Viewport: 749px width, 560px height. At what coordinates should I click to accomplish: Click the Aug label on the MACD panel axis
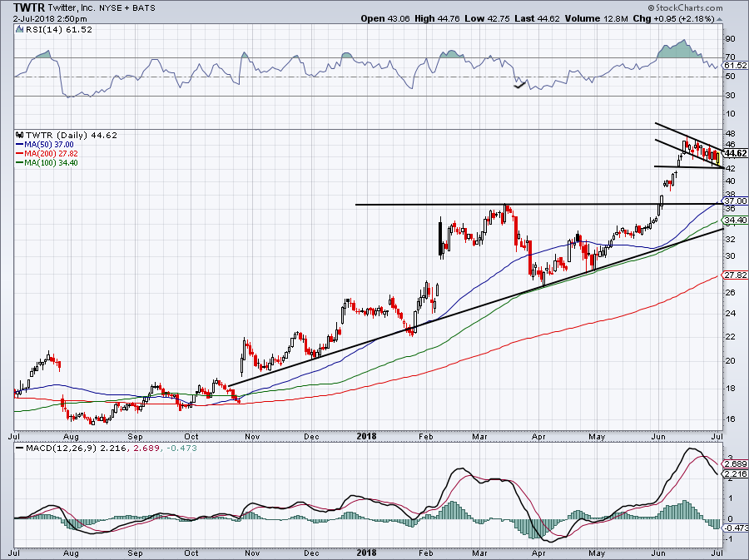(71, 554)
